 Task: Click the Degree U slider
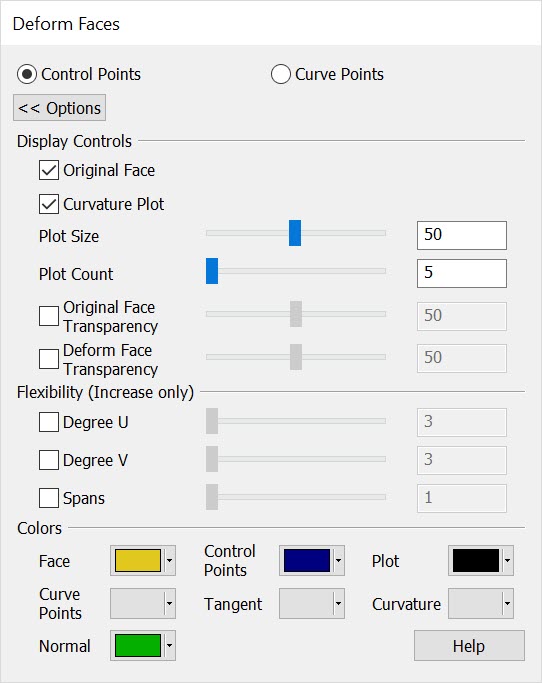296,421
